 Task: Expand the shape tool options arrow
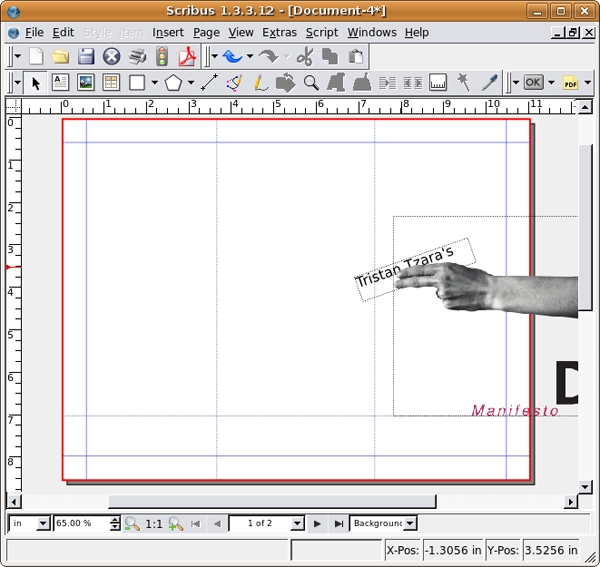tap(152, 83)
